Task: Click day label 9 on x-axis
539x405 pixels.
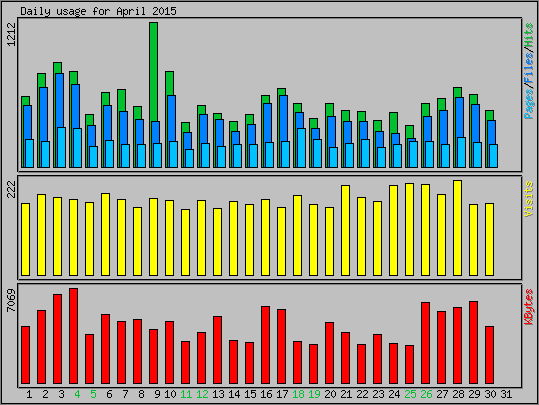Action: tap(157, 394)
